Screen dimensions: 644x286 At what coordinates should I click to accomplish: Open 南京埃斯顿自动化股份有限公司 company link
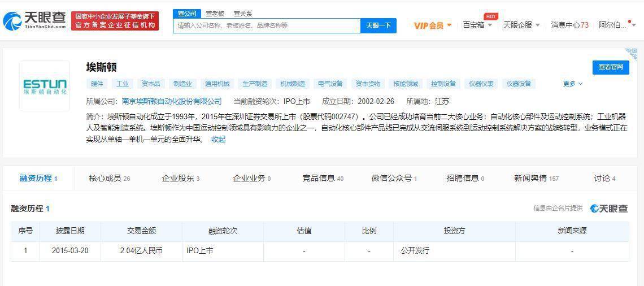[172, 101]
